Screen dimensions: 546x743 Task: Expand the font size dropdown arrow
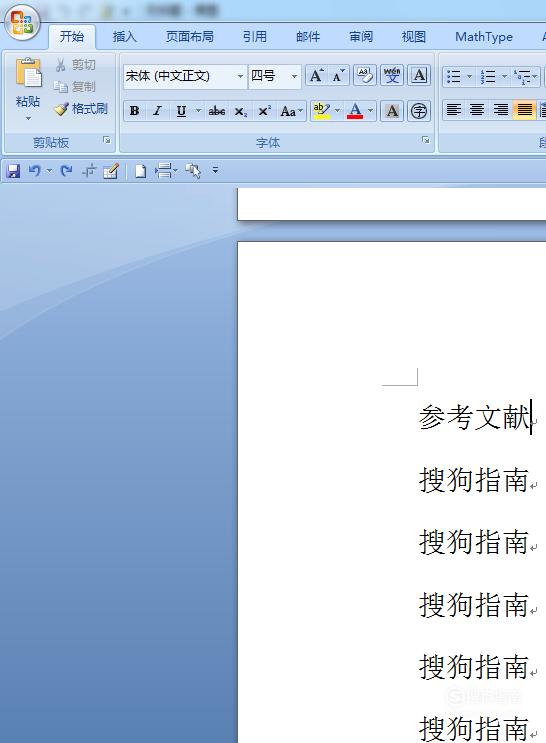point(294,76)
